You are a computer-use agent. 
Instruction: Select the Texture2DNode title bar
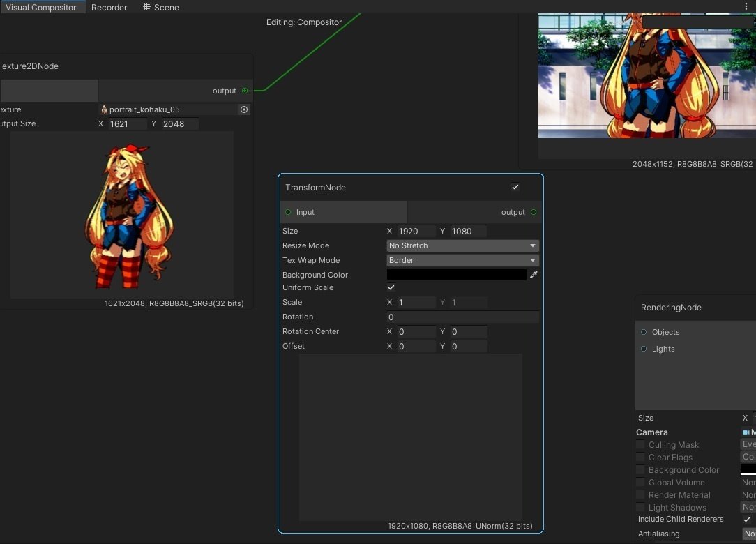click(126, 66)
